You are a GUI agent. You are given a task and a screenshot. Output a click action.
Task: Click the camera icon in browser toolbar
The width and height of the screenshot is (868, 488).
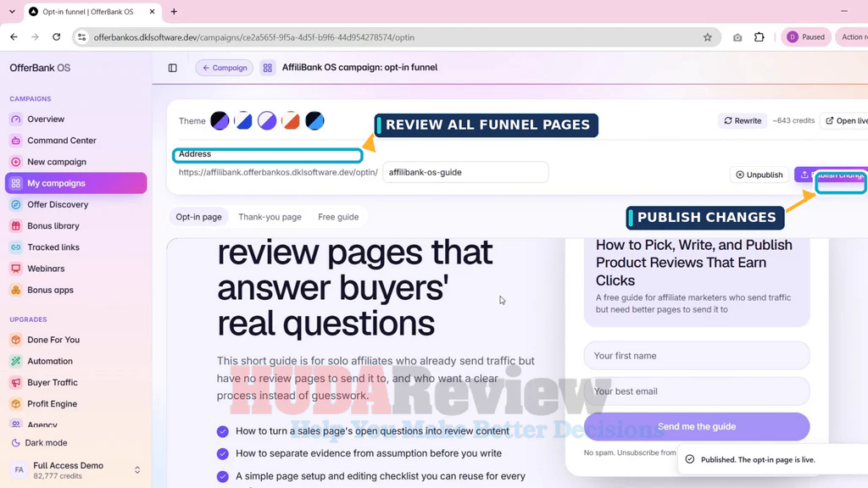[x=737, y=37]
